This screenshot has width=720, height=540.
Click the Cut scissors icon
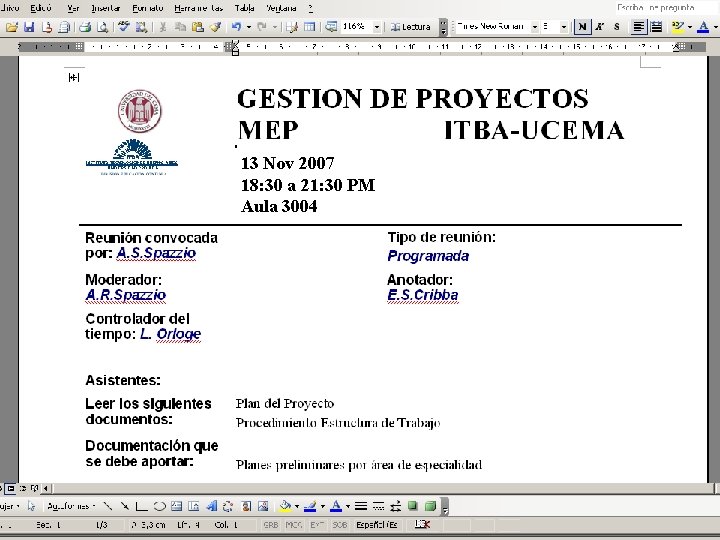[x=162, y=27]
